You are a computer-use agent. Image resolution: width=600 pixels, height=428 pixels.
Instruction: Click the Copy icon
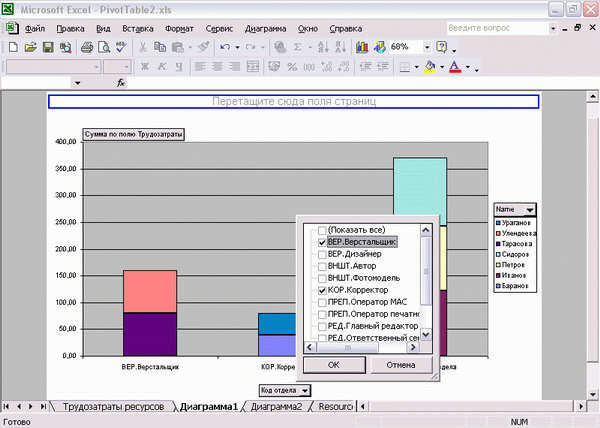(x=160, y=47)
